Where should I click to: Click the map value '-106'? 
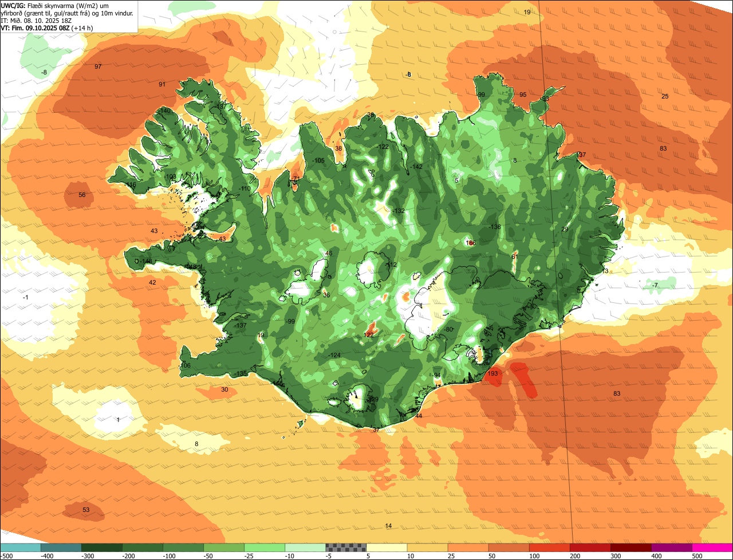click(184, 365)
